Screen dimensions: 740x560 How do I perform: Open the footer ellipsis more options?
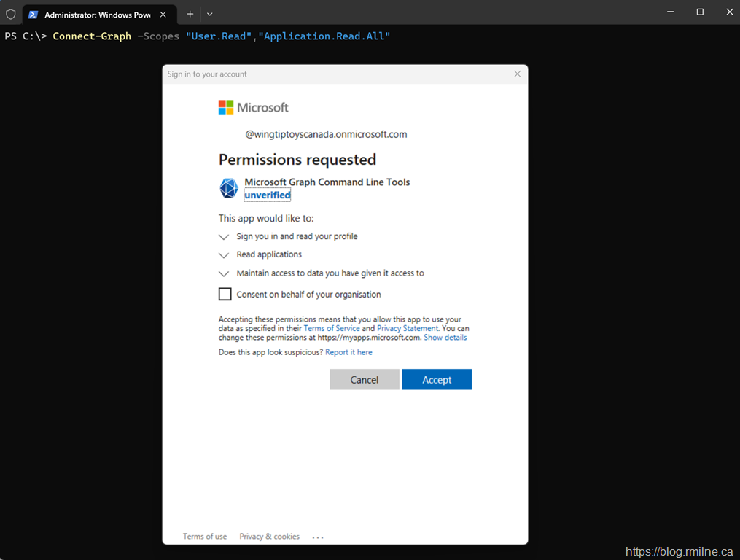[x=318, y=537]
